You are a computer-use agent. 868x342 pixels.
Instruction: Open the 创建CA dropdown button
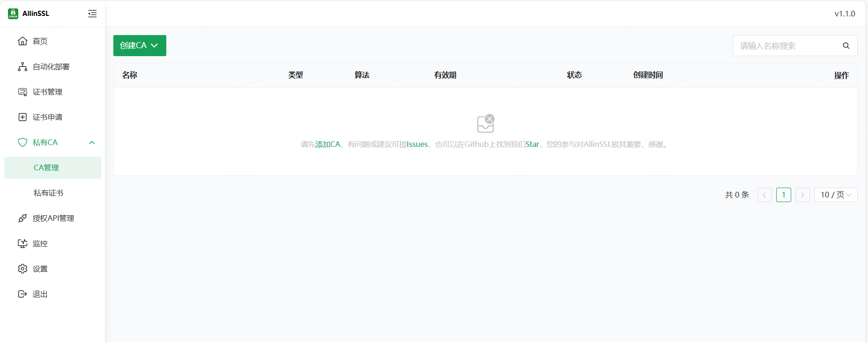140,45
